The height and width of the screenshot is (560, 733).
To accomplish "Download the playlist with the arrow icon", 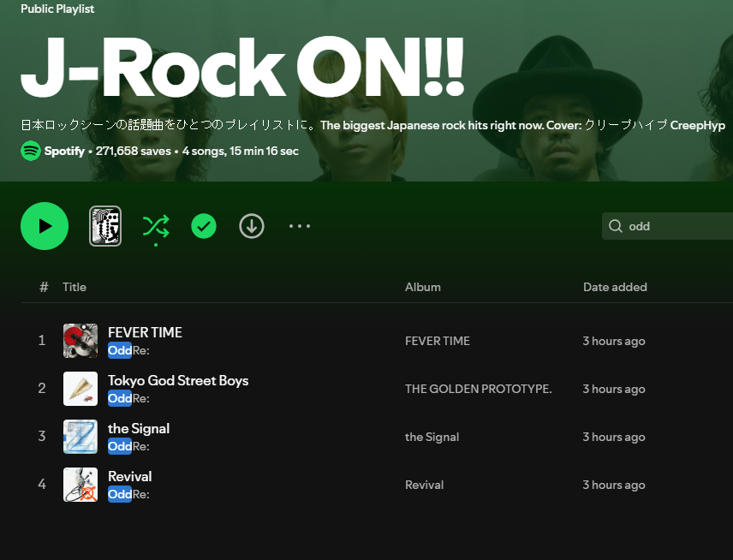I will pos(252,226).
